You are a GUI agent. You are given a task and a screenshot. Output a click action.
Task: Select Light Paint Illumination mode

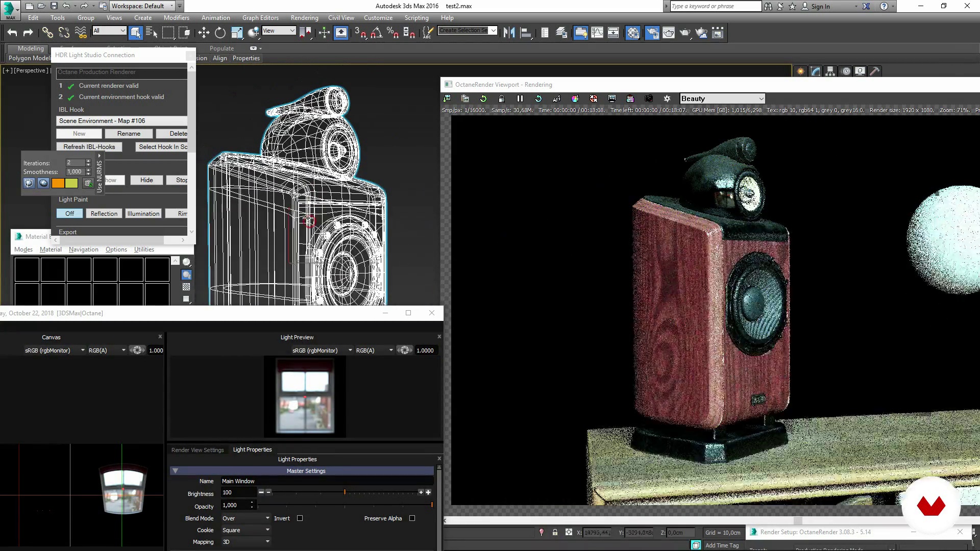[143, 214]
